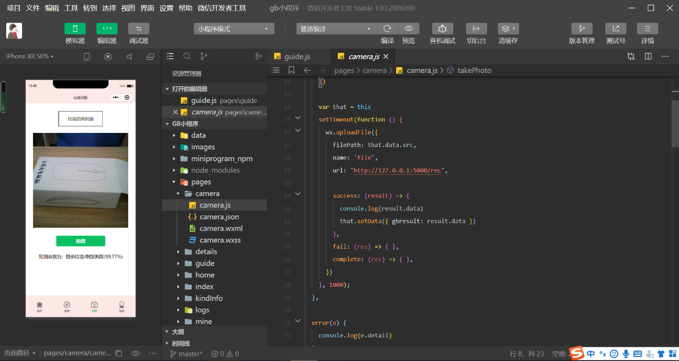679x361 pixels.
Task: Open the 工具 menu
Action: pos(71,8)
